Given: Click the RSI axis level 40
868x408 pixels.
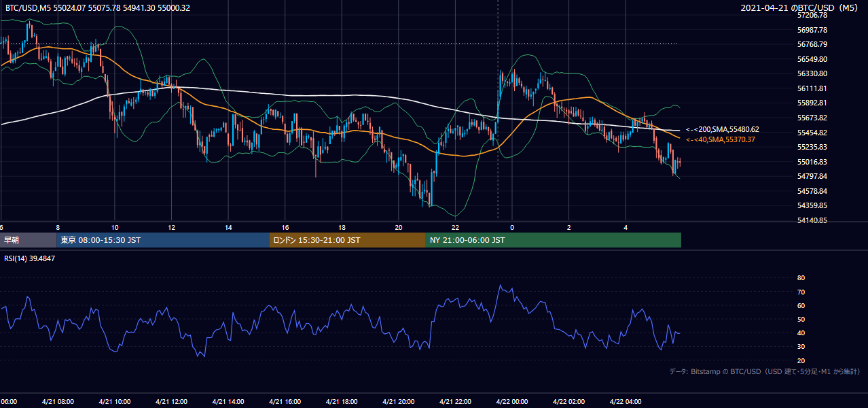Looking at the screenshot, I should point(801,333).
